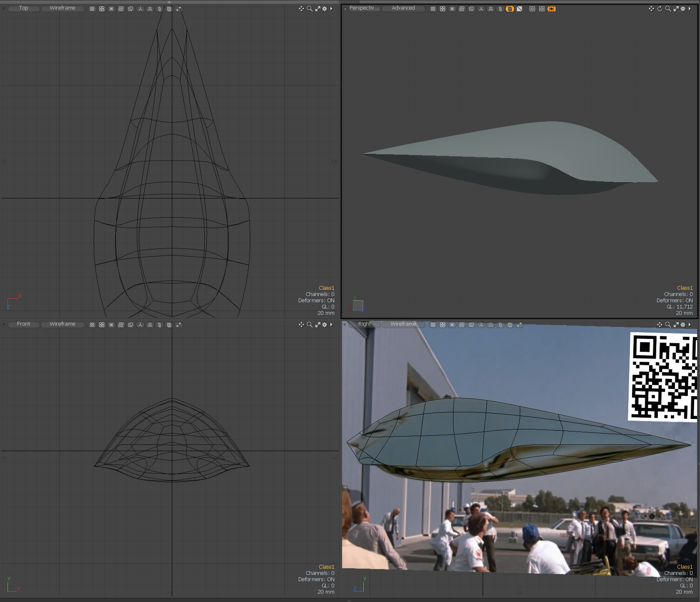The height and width of the screenshot is (602, 700).
Task: Toggle diagonal split square icon in Perspective toolbar
Action: (x=519, y=9)
